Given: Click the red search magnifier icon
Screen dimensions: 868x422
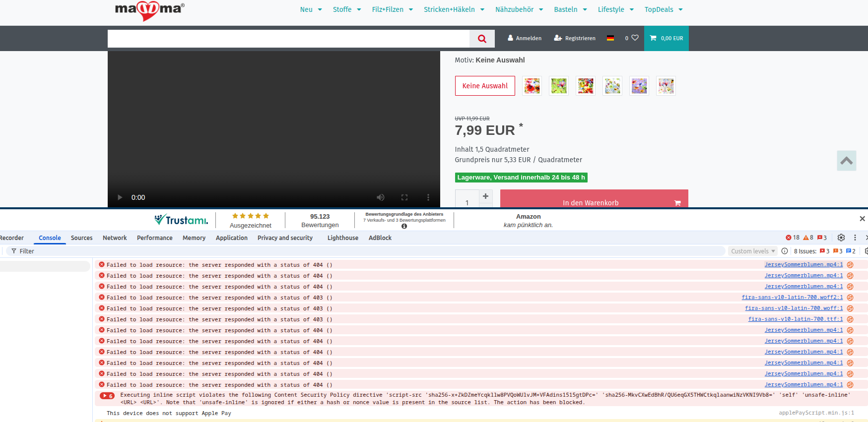Looking at the screenshot, I should pos(482,39).
